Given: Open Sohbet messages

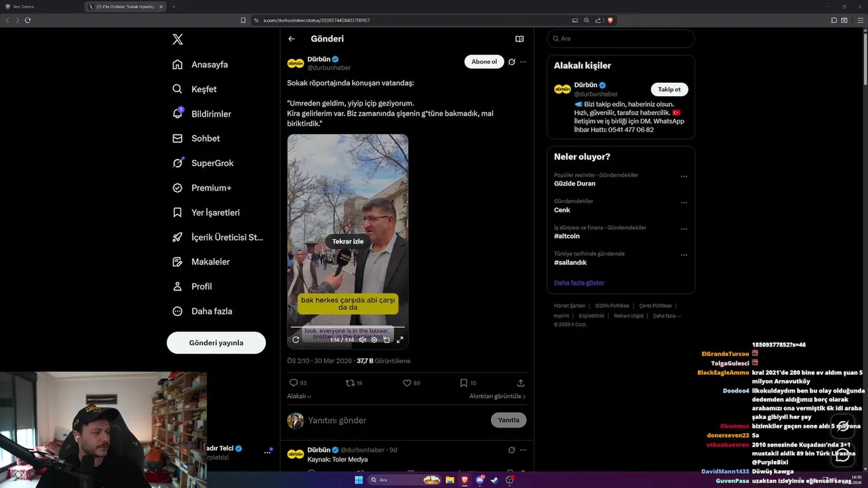Looking at the screenshot, I should 196,138.
